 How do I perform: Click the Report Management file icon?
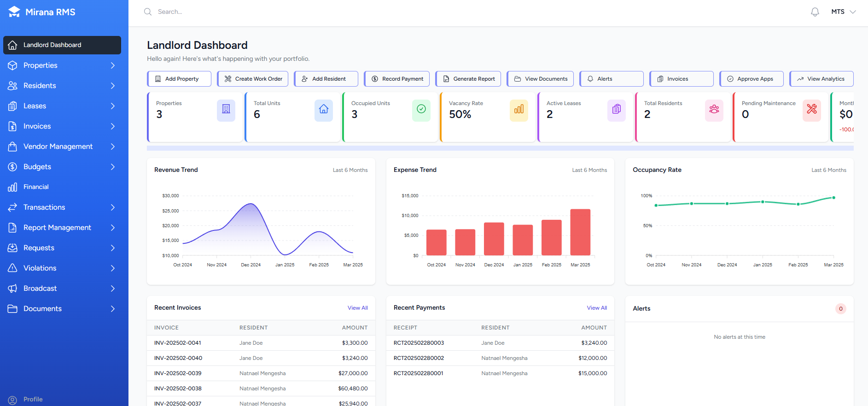click(12, 228)
